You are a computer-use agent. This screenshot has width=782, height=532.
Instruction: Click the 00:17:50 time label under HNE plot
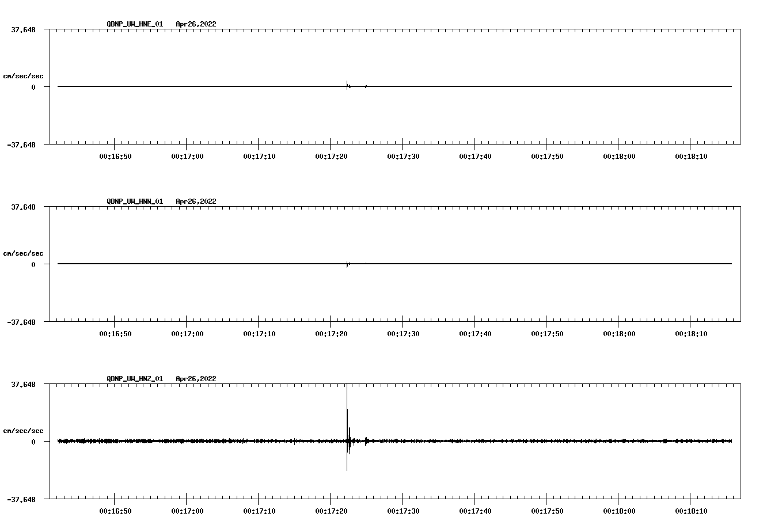point(547,157)
